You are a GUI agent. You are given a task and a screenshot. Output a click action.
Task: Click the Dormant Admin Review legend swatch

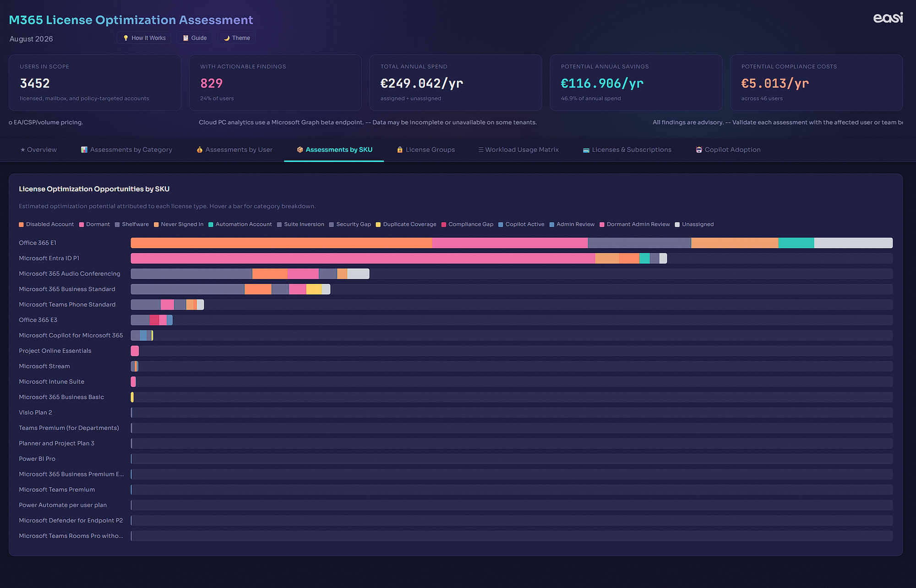click(x=602, y=224)
